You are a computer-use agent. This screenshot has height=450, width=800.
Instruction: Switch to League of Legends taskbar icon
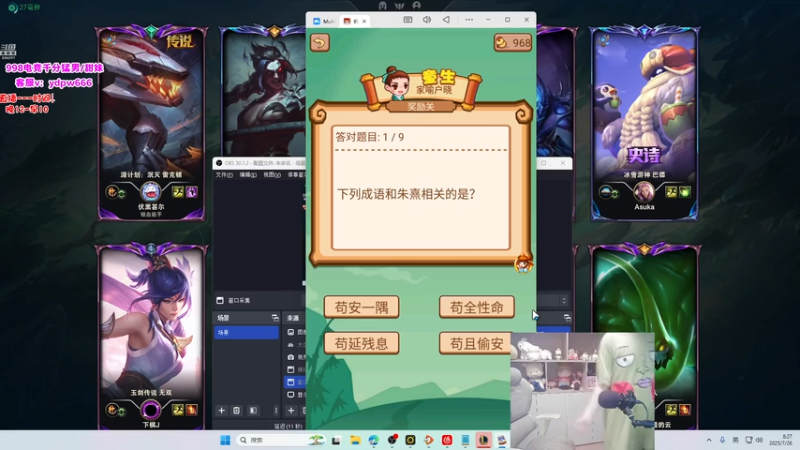484,440
